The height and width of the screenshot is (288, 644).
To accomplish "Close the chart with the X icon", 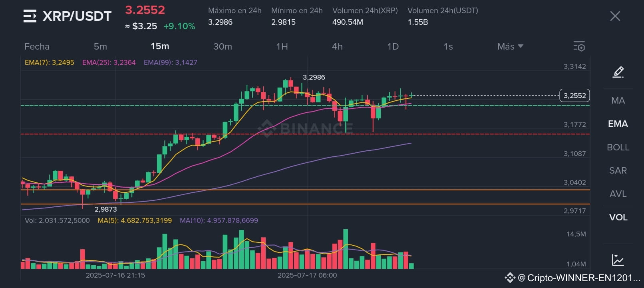I will click(x=615, y=16).
